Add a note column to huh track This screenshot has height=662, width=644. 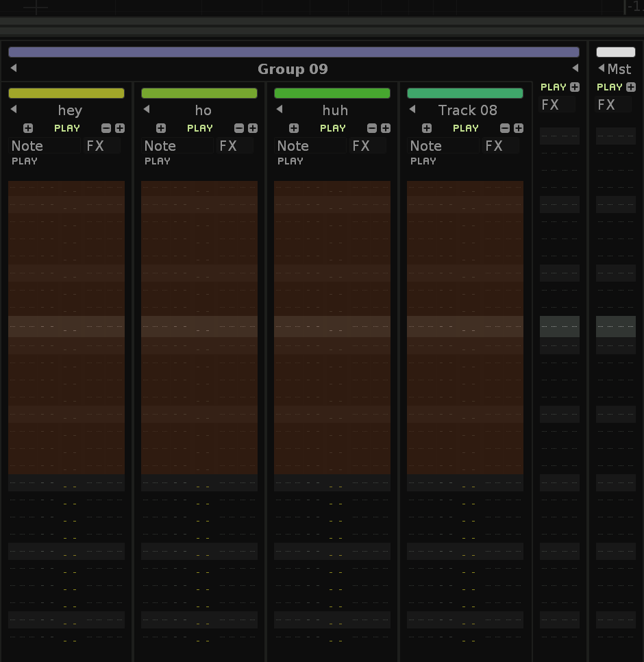pos(294,128)
